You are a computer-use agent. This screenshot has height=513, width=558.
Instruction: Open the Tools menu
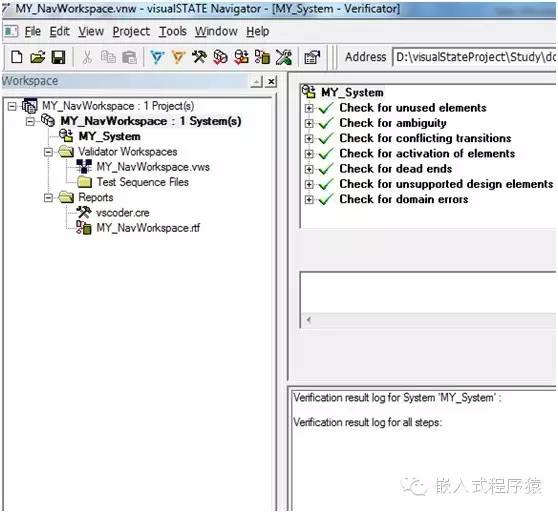tap(173, 31)
